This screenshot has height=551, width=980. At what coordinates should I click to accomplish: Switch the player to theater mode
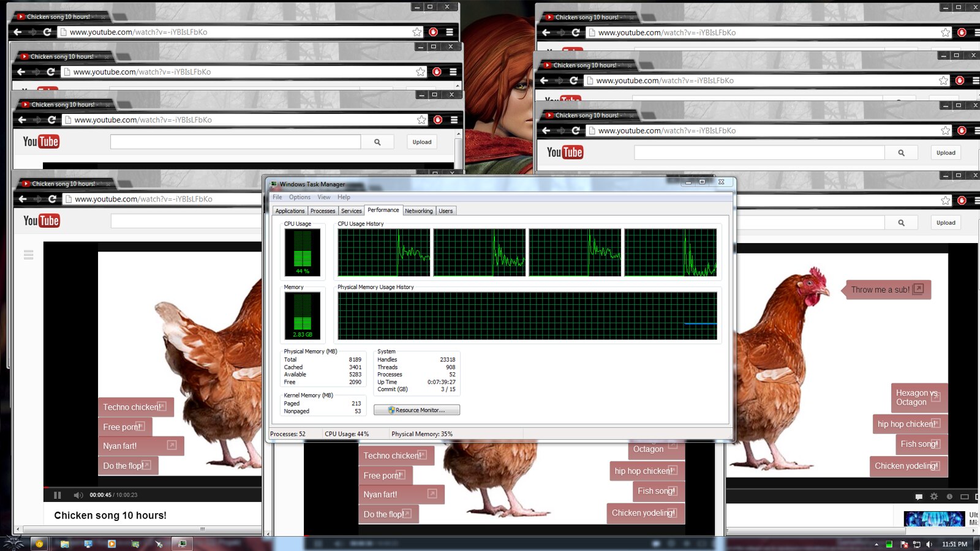tap(965, 497)
